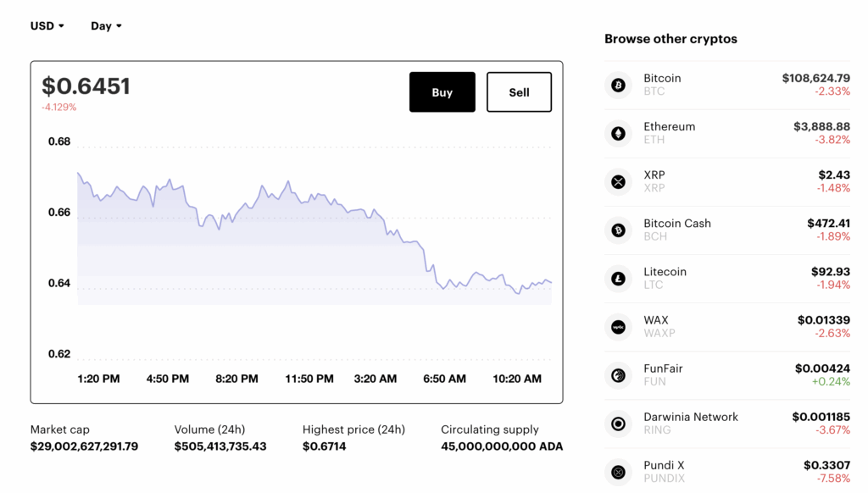Click the WAX logo icon
The image size is (868, 493).
coord(618,326)
